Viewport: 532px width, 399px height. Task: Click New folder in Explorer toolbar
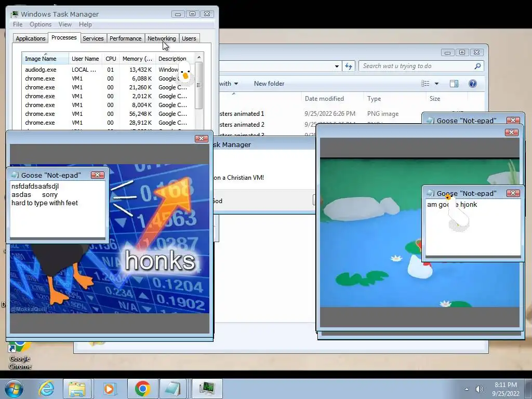coord(269,84)
